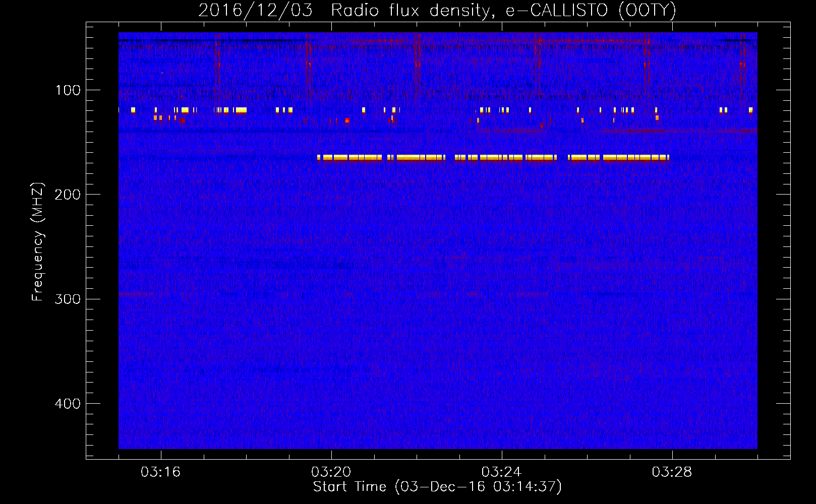Viewport: 816px width, 504px height.
Task: Select the 400 frequency tick label
Action: (x=68, y=404)
